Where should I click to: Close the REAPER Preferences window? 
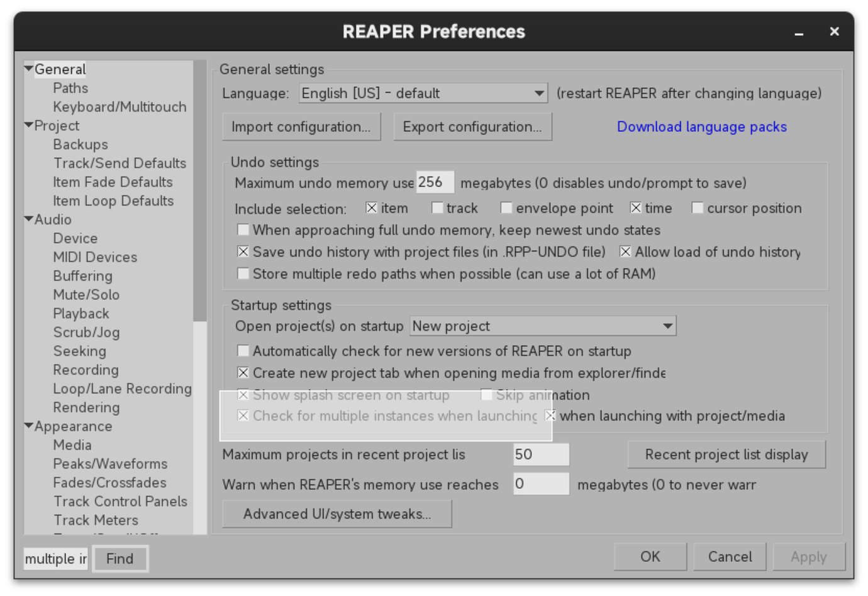(834, 31)
